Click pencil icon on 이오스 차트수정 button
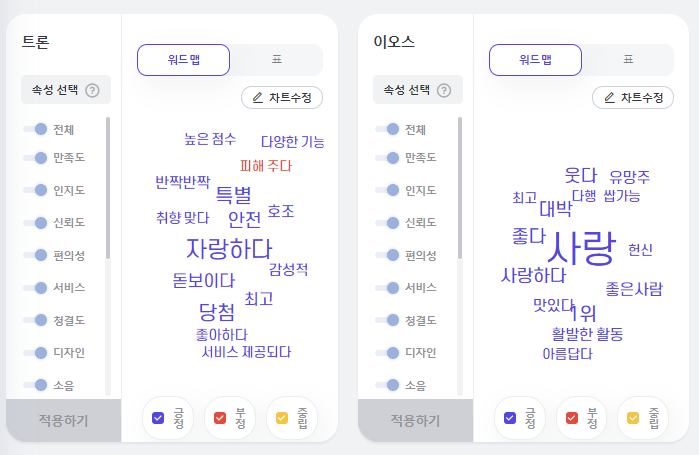Screen dimensions: 699x455 pyautogui.click(x=609, y=98)
